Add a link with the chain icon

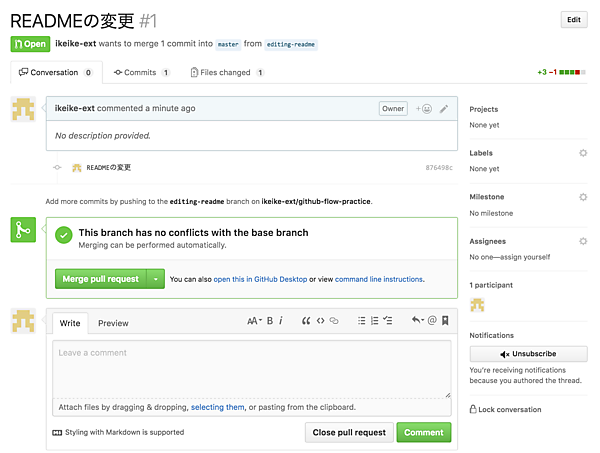click(334, 321)
